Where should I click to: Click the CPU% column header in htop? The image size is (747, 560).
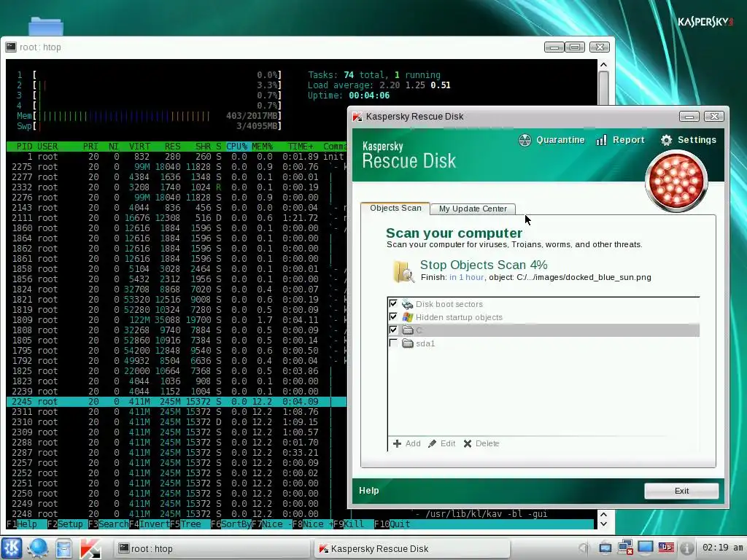[237, 146]
